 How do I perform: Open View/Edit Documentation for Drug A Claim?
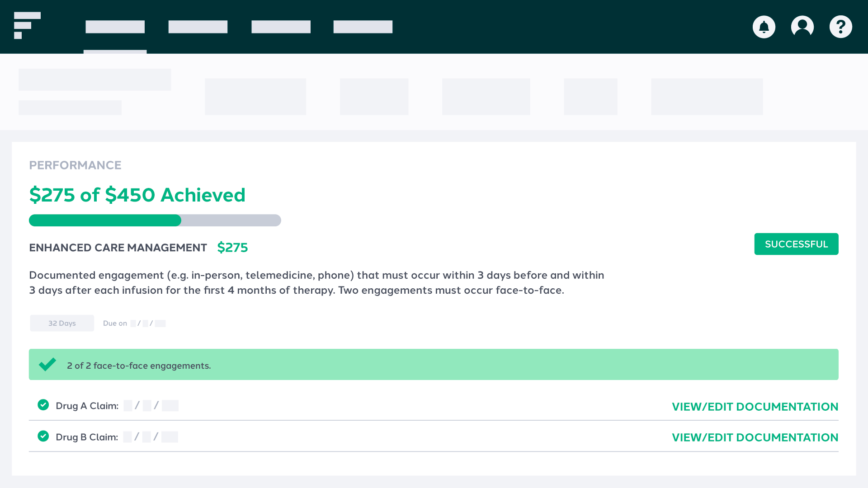(755, 407)
